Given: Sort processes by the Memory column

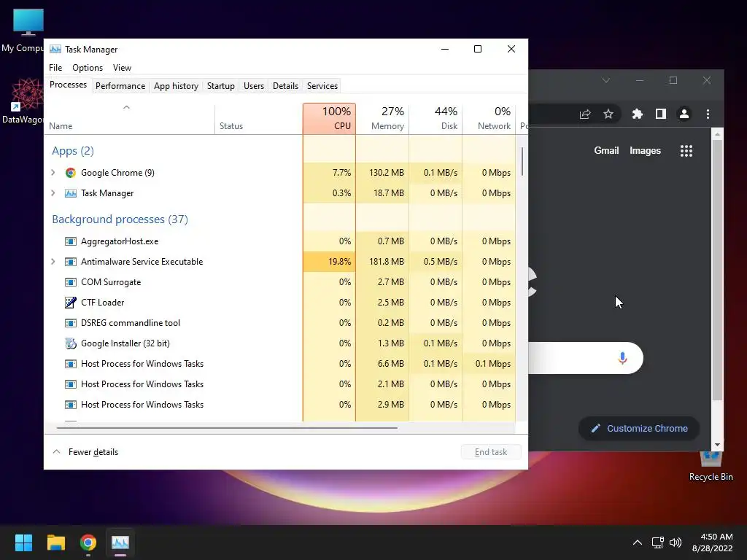Looking at the screenshot, I should (x=382, y=119).
